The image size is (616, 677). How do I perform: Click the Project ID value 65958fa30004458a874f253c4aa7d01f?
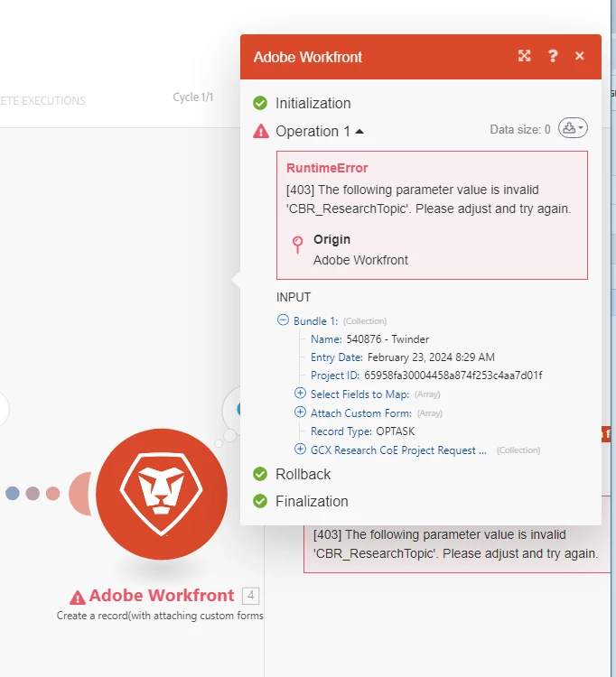[453, 376]
